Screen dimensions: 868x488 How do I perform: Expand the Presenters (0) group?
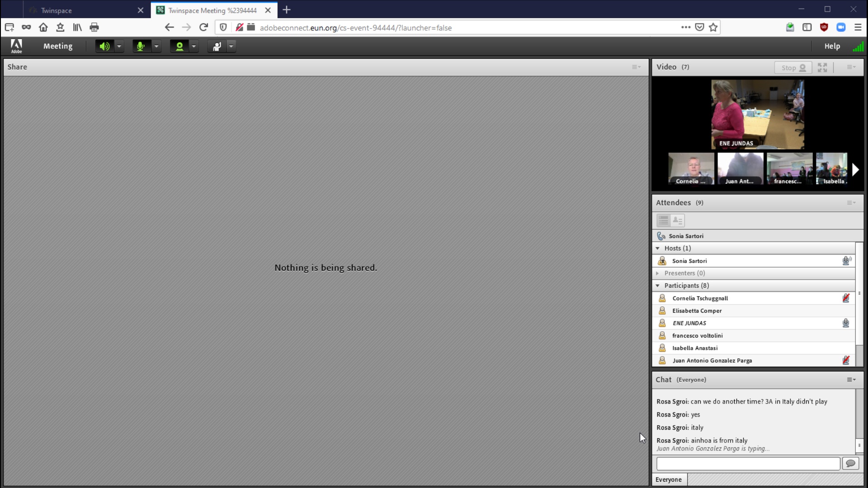pos(658,273)
